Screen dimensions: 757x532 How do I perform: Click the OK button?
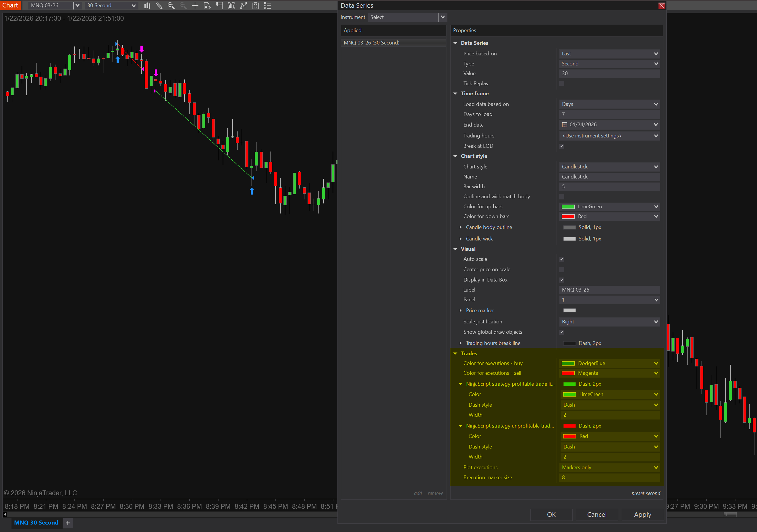(x=551, y=514)
